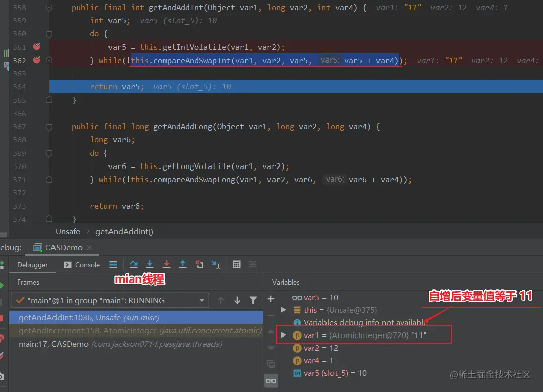The width and height of the screenshot is (543, 392).
Task: Click the CASDemo run configuration icon
Action: tap(38, 247)
